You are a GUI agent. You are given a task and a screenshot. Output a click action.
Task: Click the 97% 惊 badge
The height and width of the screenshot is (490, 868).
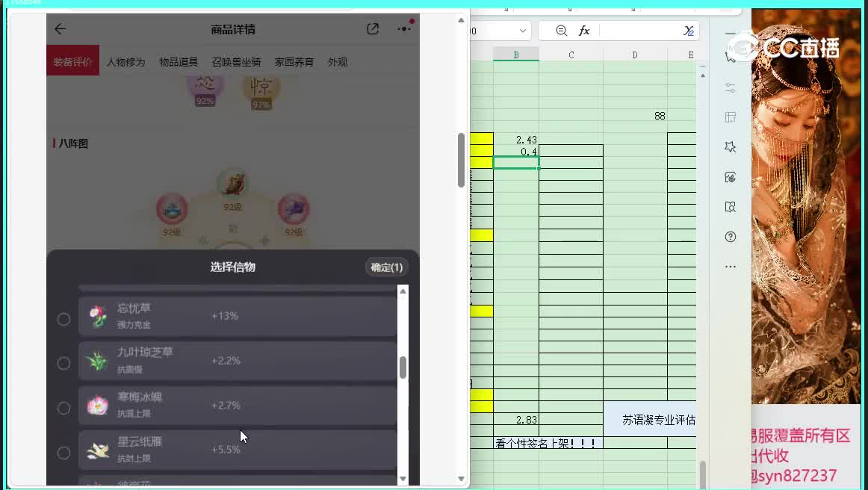(x=261, y=93)
